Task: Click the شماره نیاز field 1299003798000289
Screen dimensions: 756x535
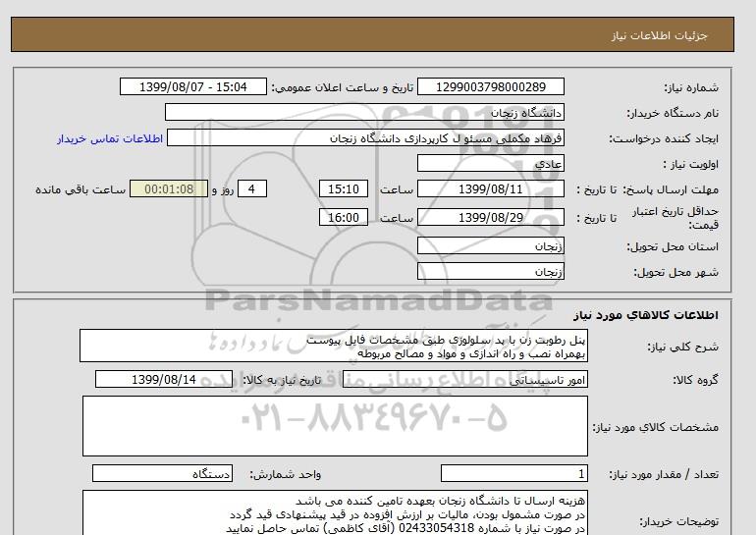Action: click(490, 86)
